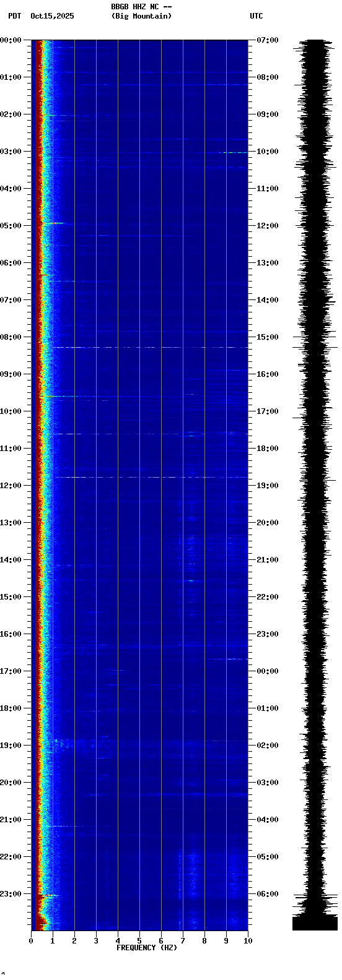Click the seismogram trace at its bottom spike
The width and height of the screenshot is (342, 980).
315,924
